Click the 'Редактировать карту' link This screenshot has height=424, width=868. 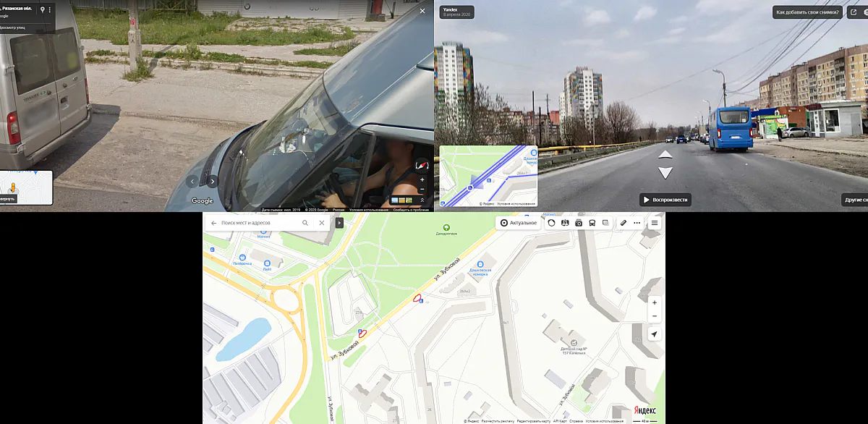click(534, 420)
